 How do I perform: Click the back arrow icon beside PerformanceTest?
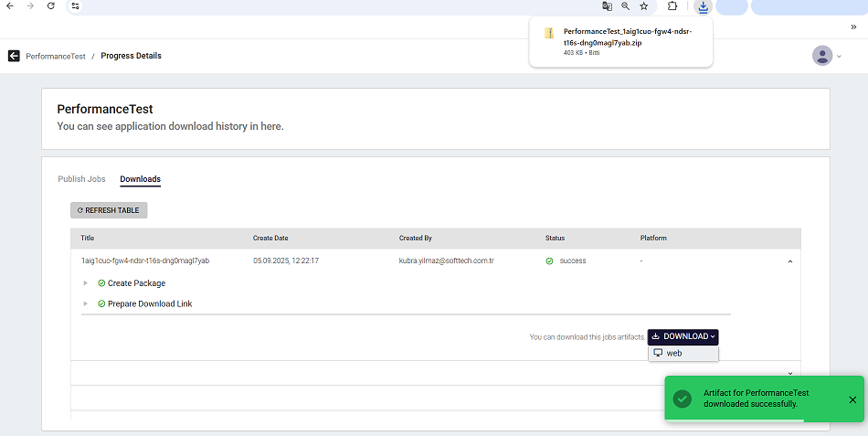tap(14, 56)
